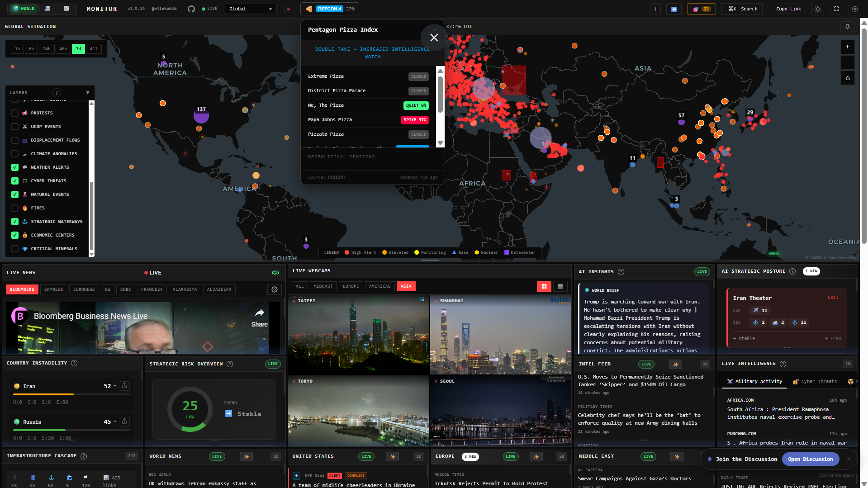Reset map view with home button
Screen dimensions: 868x488
[x=848, y=78]
